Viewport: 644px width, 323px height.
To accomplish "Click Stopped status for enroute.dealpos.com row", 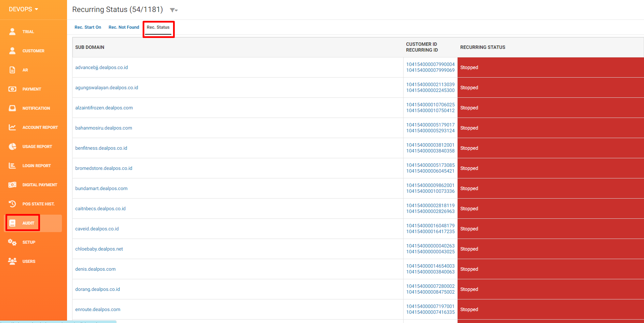I will [469, 310].
